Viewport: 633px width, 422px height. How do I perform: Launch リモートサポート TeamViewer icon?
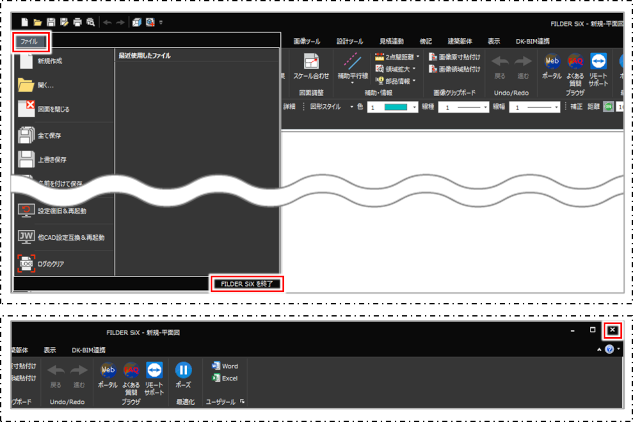point(598,62)
